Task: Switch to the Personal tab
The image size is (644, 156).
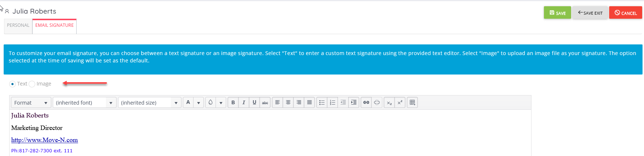Action: [x=18, y=25]
